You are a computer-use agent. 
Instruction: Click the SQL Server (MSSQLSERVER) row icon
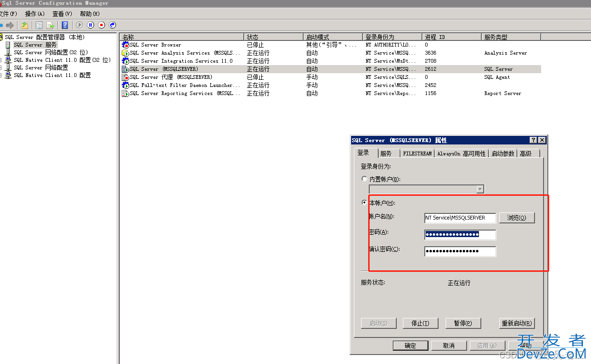(x=125, y=69)
